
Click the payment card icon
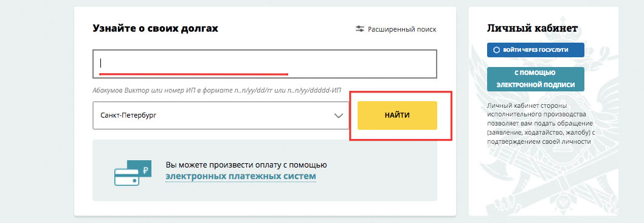pos(132,173)
